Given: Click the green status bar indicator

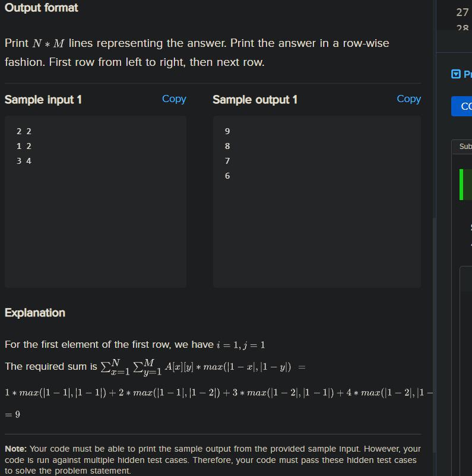Looking at the screenshot, I should [461, 185].
